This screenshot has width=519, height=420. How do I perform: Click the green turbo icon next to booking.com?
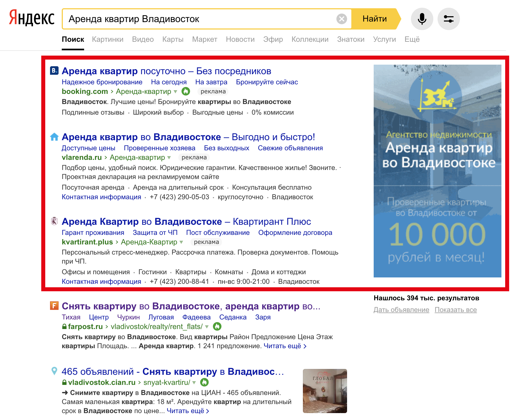point(186,91)
